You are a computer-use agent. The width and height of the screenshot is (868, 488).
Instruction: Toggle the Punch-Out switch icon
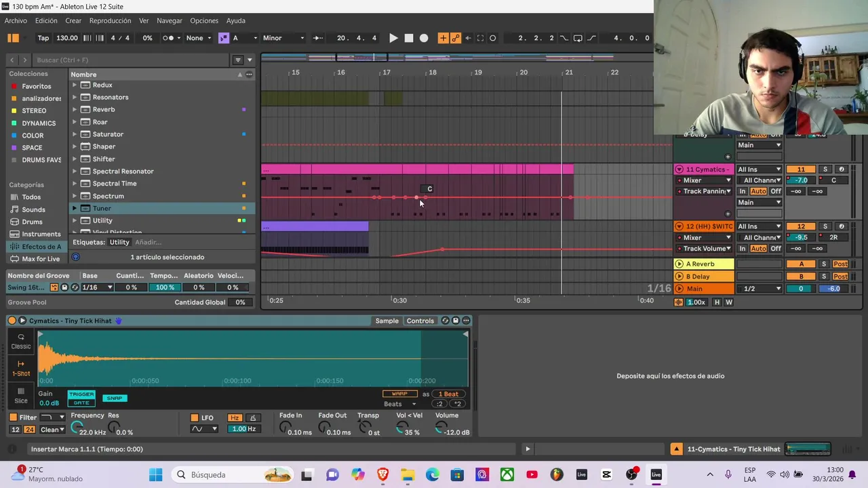pyautogui.click(x=591, y=38)
